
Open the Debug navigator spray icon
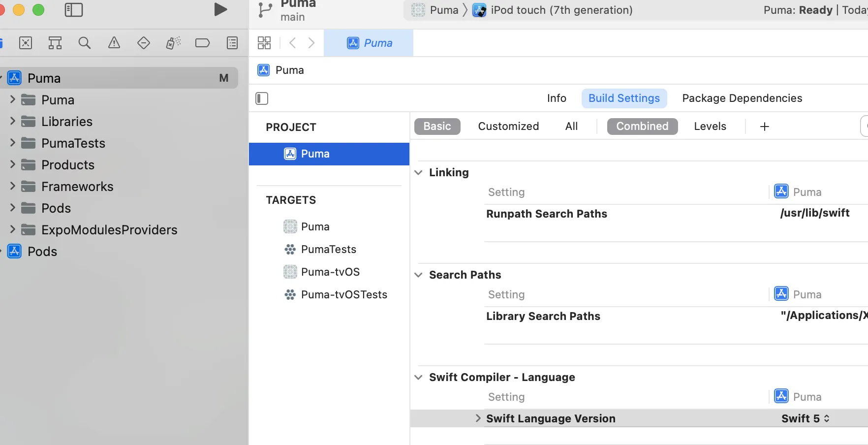pyautogui.click(x=173, y=43)
